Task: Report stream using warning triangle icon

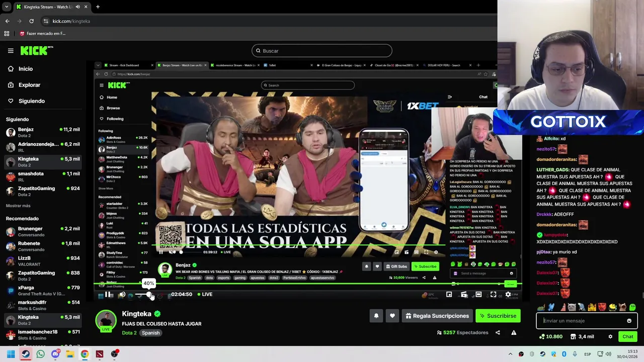Action: [514, 332]
